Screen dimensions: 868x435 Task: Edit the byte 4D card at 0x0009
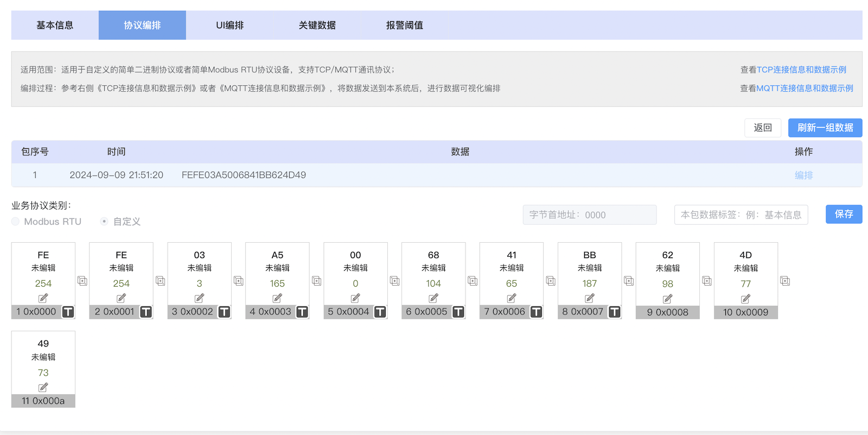746,299
